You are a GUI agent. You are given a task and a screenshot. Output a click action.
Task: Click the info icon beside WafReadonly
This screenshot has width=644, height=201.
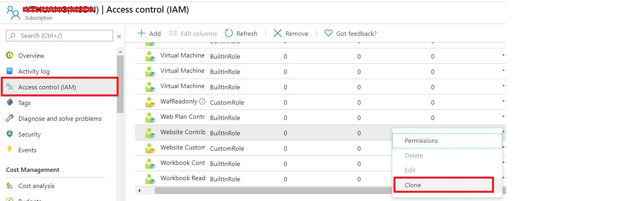202,101
